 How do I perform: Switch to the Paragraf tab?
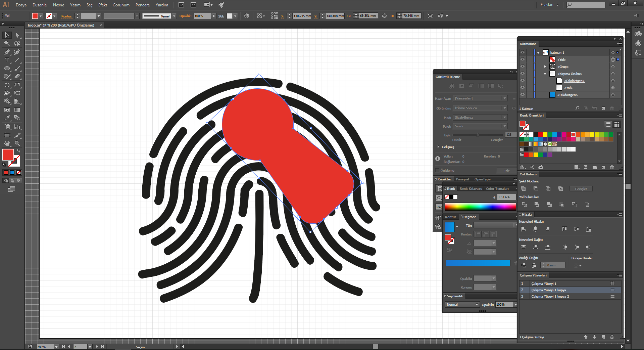[x=462, y=179]
